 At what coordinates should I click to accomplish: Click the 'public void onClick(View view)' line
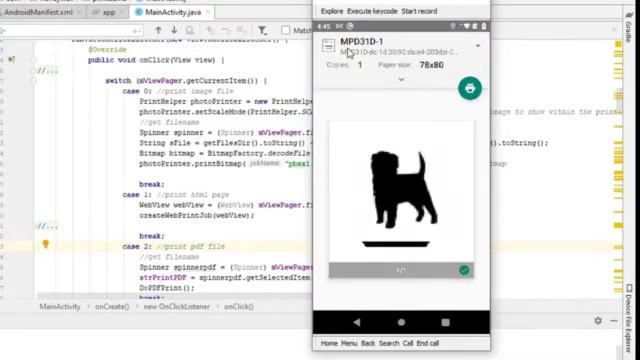pos(156,60)
